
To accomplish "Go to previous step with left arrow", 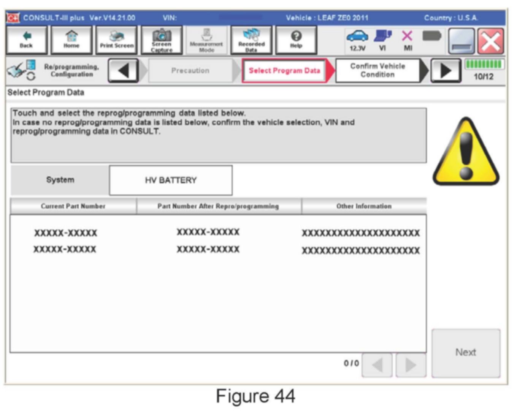I will click(x=123, y=71).
